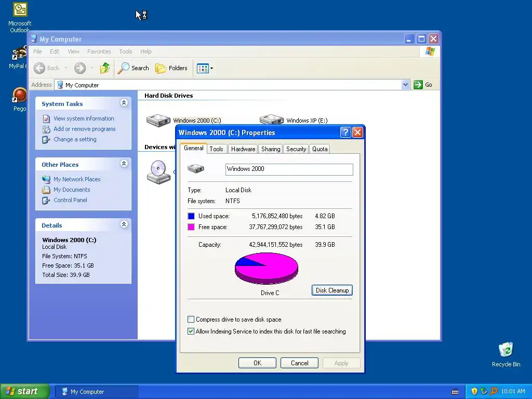Open Change a setting link
This screenshot has height=399, width=532.
click(x=75, y=139)
